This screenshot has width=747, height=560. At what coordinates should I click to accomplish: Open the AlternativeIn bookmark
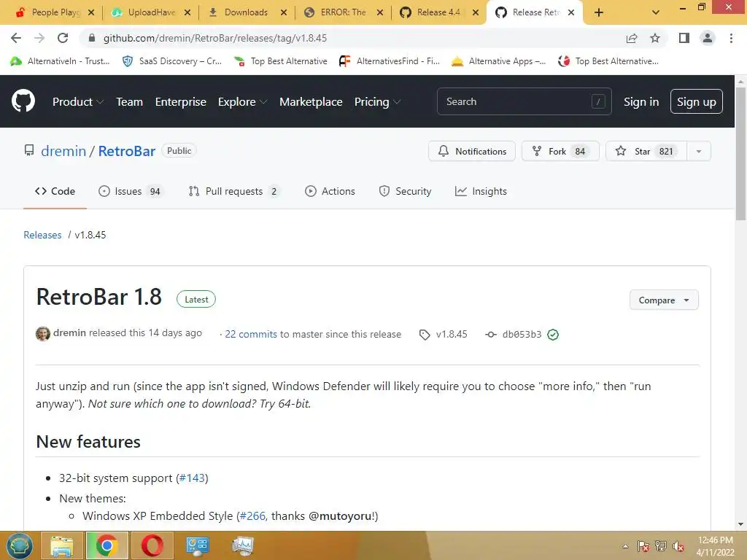(61, 61)
